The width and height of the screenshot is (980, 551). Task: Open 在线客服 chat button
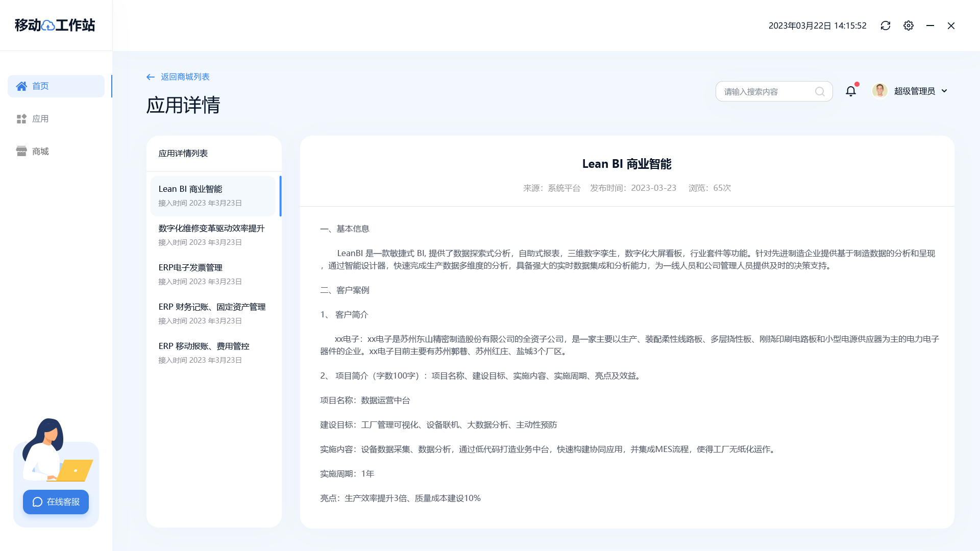pos(56,502)
